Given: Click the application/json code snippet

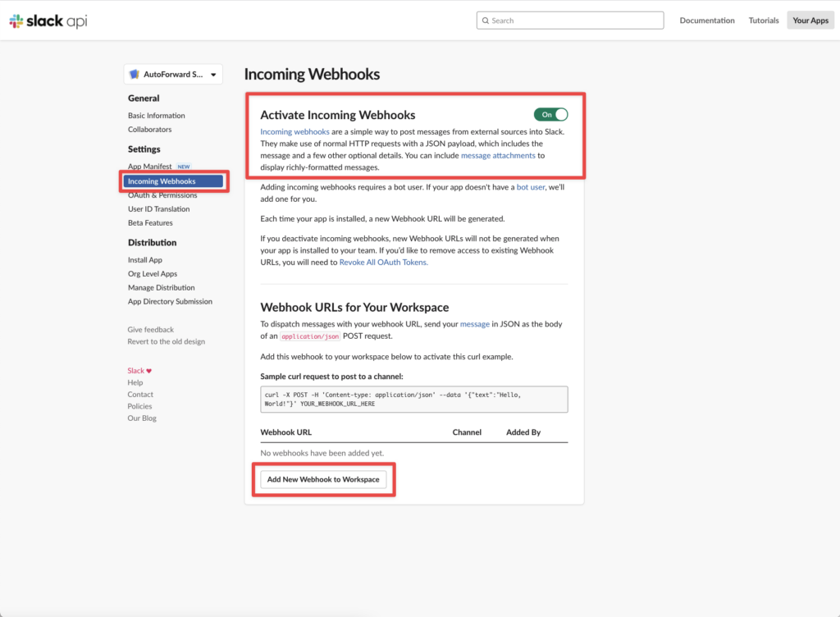Looking at the screenshot, I should click(310, 336).
